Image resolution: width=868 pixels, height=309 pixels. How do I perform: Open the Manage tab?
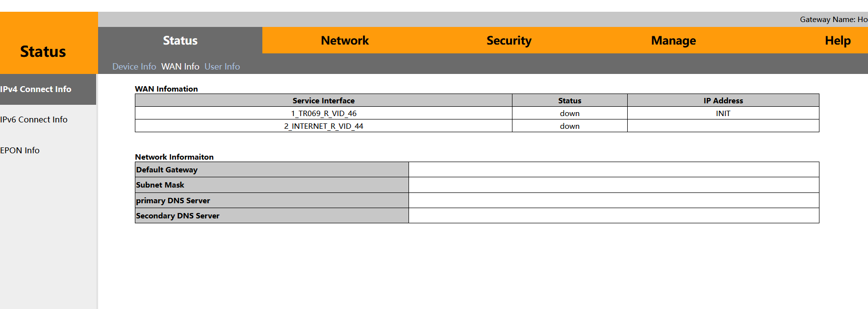[x=673, y=41]
